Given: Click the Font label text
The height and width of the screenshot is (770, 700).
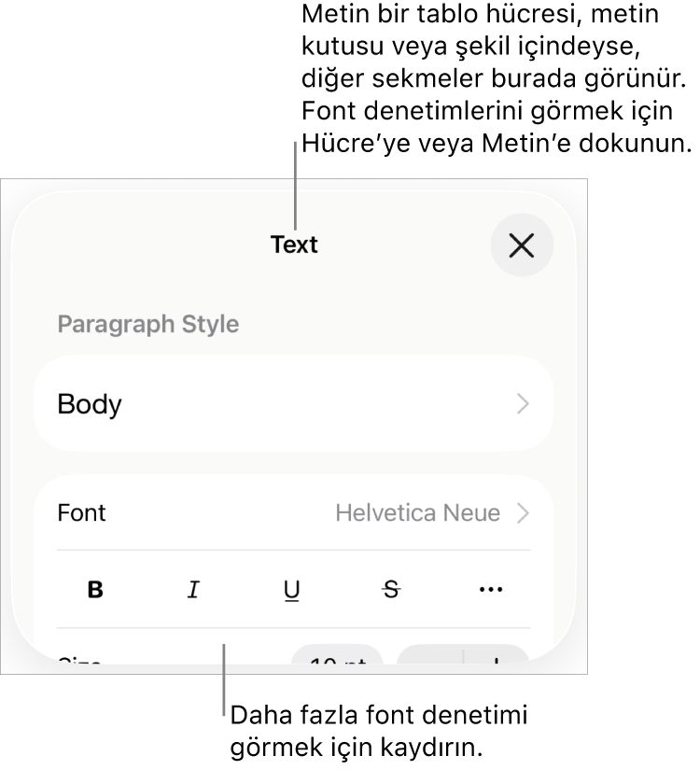Looking at the screenshot, I should pyautogui.click(x=81, y=512).
